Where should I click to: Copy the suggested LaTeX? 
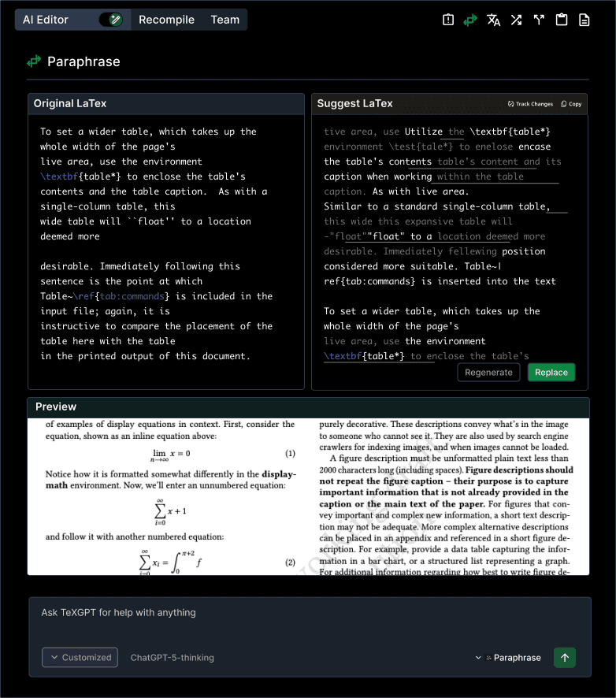571,104
